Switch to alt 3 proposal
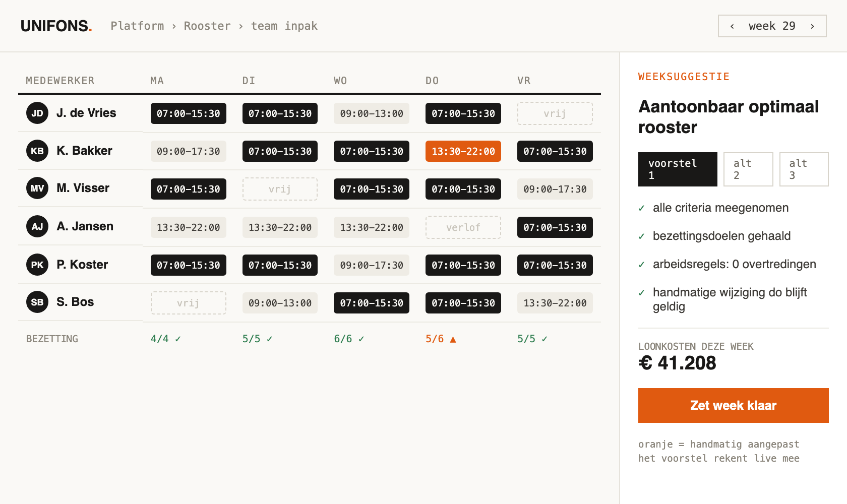Viewport: 847px width, 504px height. (804, 169)
